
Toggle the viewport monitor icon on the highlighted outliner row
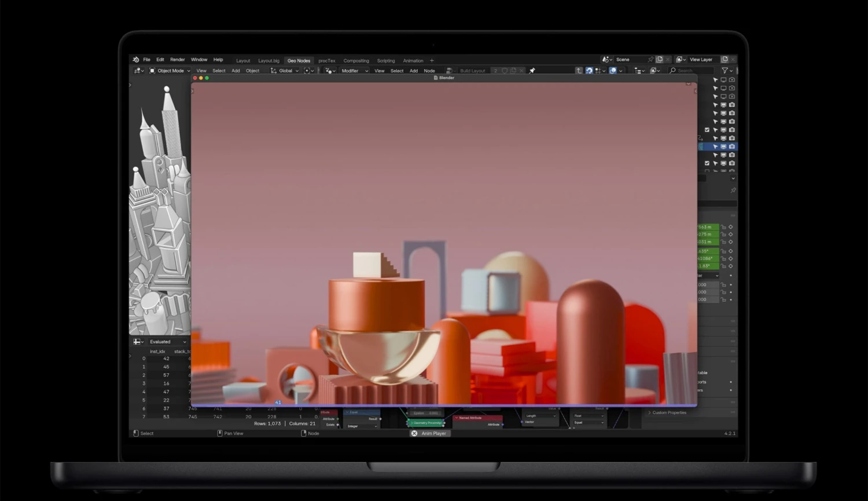tap(723, 147)
